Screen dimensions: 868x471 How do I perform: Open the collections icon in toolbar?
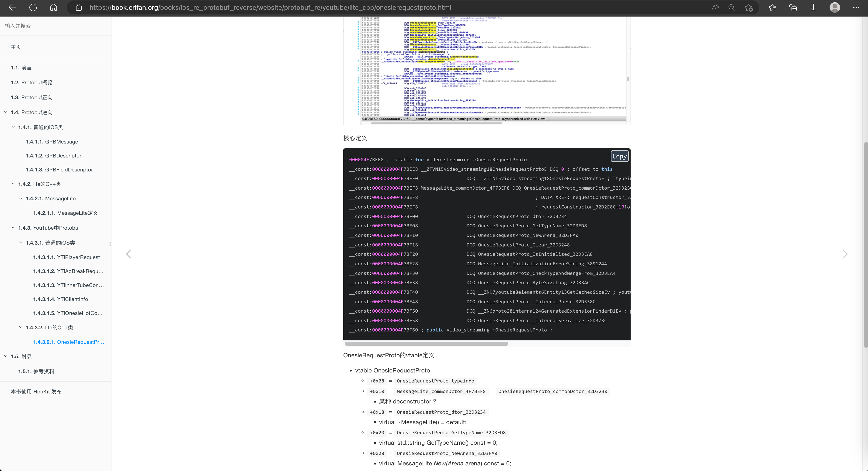(x=793, y=7)
